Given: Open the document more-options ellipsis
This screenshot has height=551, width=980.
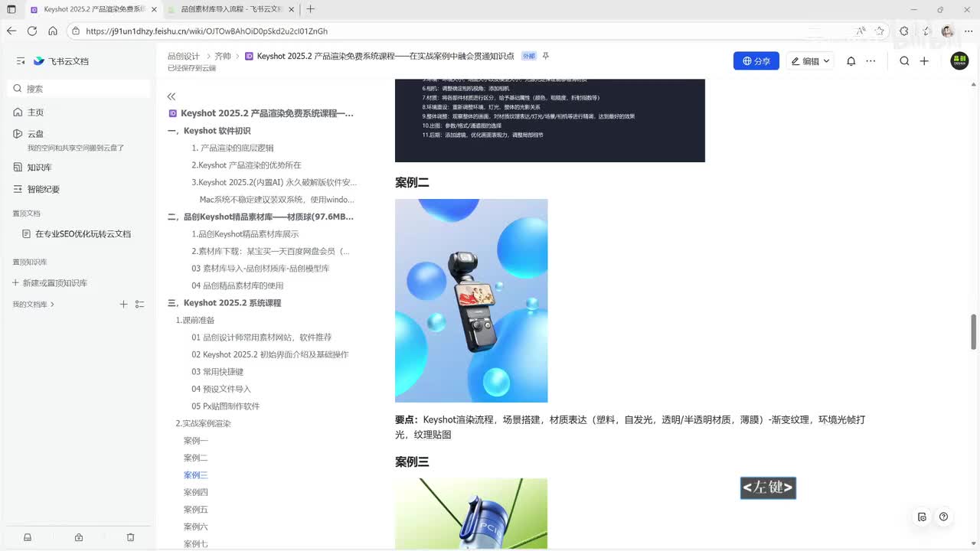Looking at the screenshot, I should [871, 61].
